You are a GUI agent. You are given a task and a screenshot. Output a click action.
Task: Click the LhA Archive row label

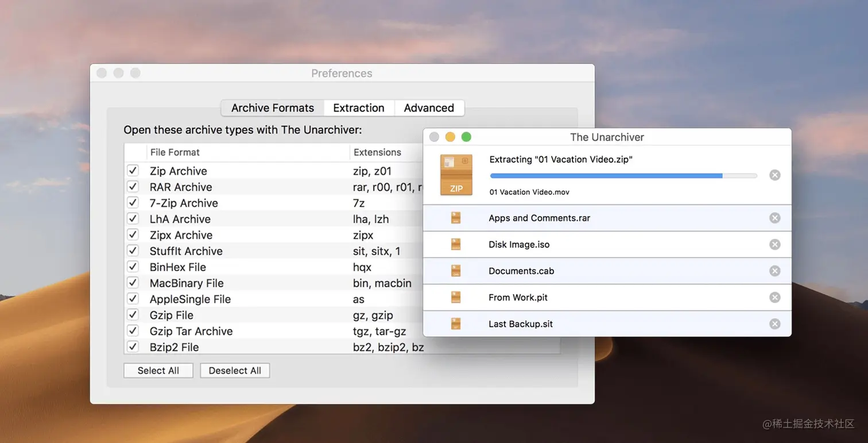(x=180, y=219)
